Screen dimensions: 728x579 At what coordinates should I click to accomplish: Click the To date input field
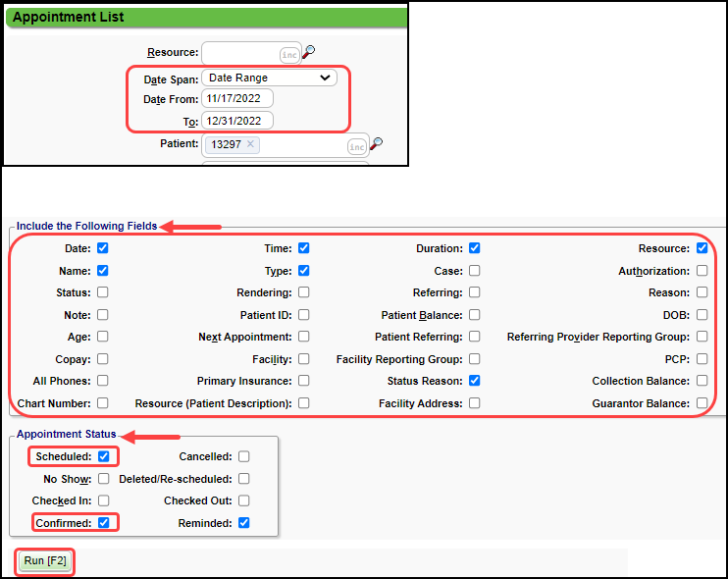click(237, 121)
